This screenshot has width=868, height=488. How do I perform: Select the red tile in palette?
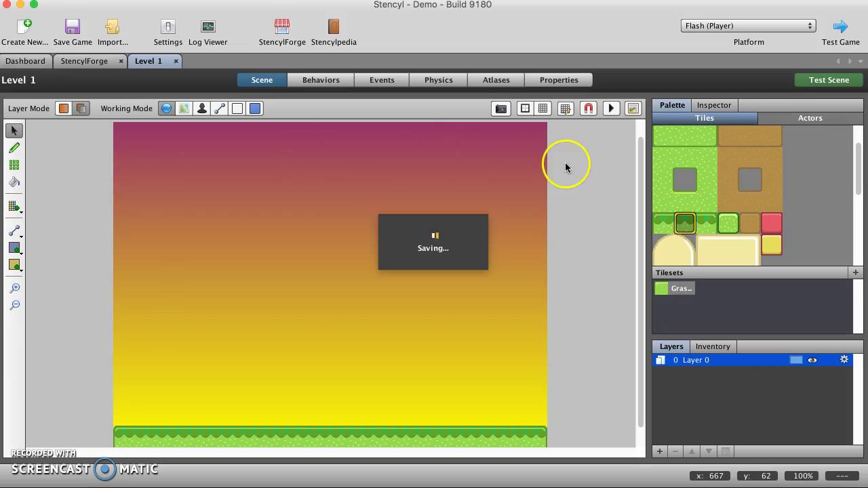point(771,223)
